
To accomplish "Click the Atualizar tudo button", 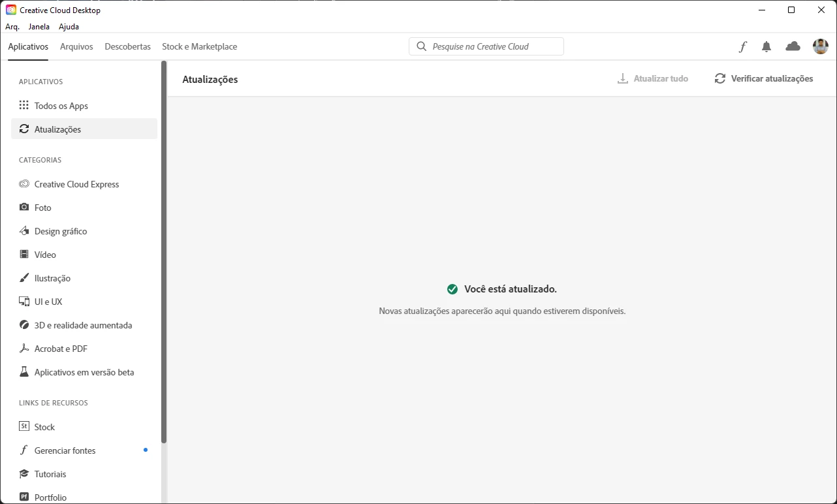I will click(x=653, y=78).
